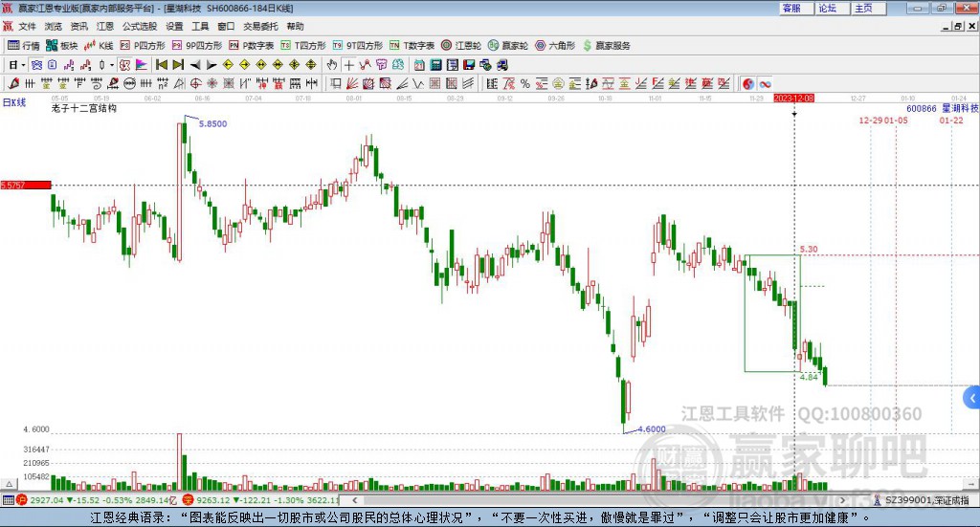
Task: Click the 论坛 forum link button
Action: (828, 8)
